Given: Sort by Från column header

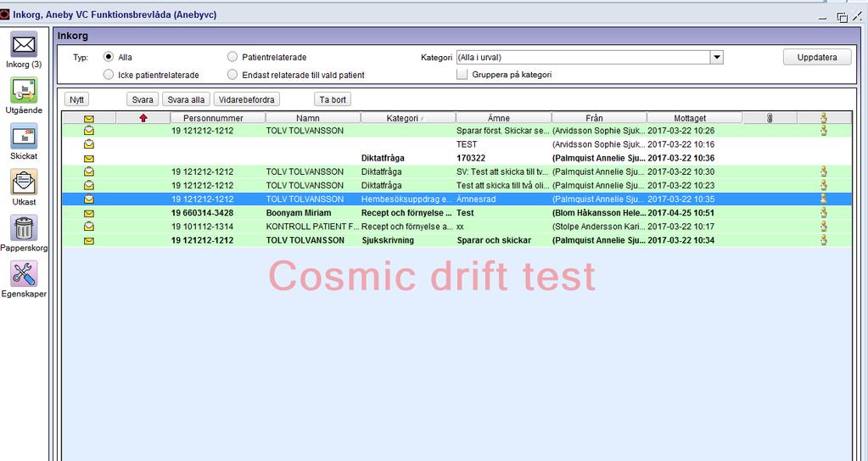Looking at the screenshot, I should coord(600,118).
